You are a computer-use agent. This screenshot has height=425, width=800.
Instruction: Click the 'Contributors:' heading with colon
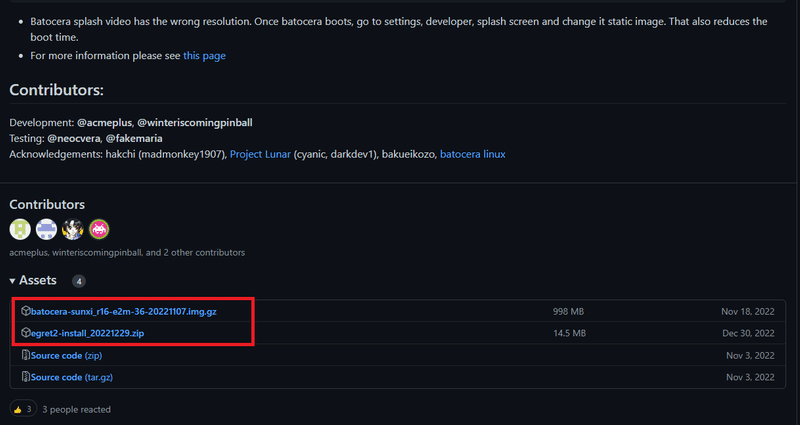(x=56, y=90)
